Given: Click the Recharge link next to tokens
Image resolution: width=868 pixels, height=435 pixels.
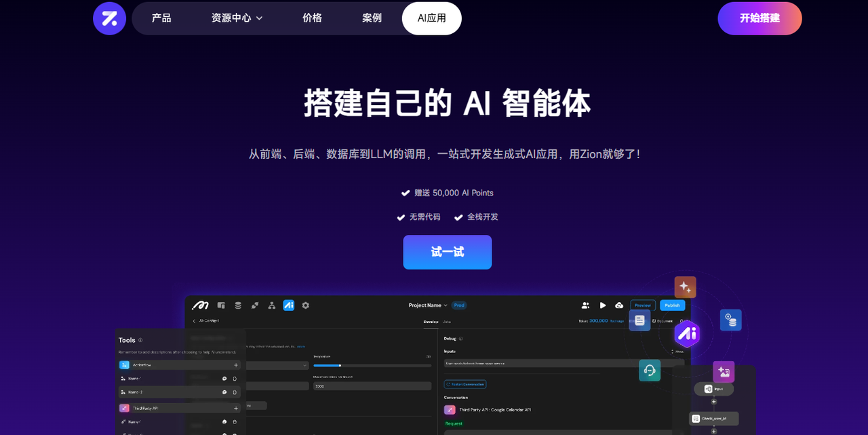Looking at the screenshot, I should [x=616, y=321].
